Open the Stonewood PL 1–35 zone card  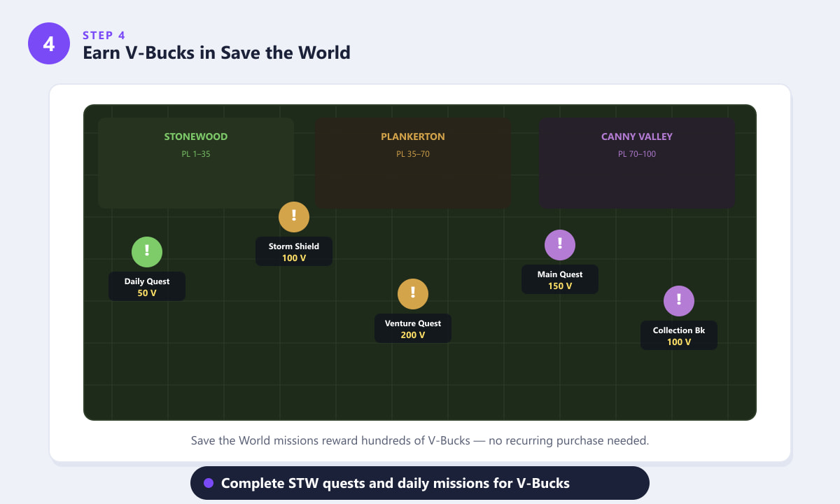click(x=196, y=163)
